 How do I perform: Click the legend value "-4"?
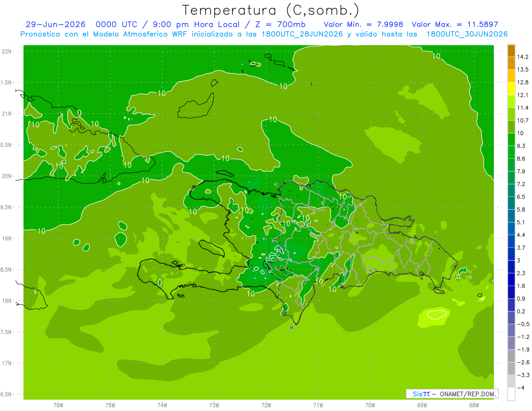click(x=520, y=388)
